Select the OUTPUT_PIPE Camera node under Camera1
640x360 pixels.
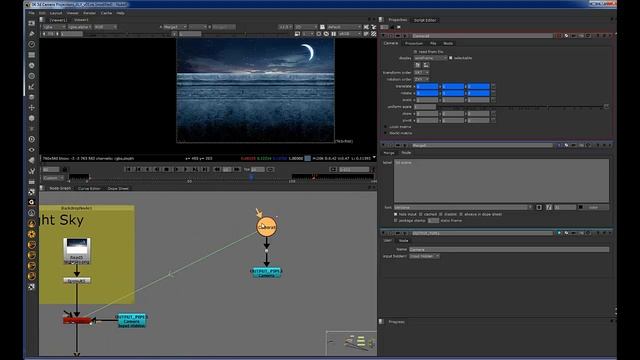coord(267,273)
